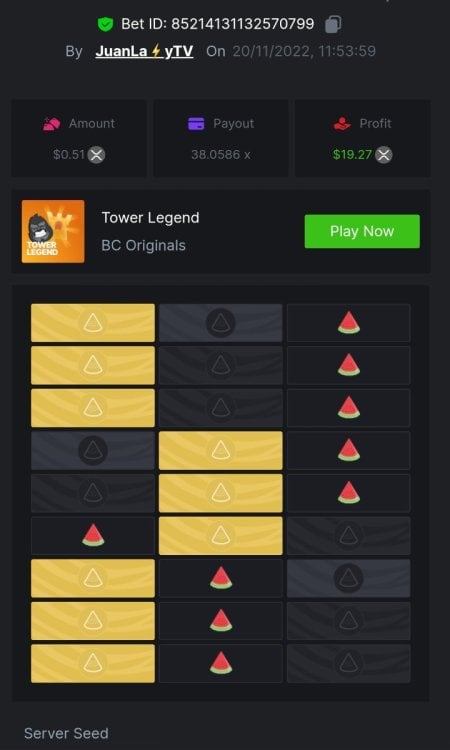450x750 pixels.
Task: Copy the Bet ID with the copy icon
Action: [333, 24]
